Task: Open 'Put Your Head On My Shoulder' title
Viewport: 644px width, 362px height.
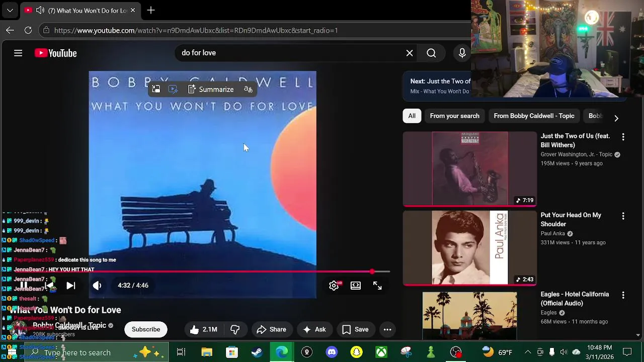Action: [571, 220]
